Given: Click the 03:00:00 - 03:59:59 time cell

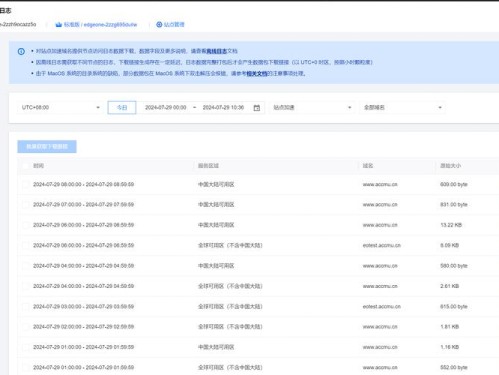Looking at the screenshot, I should [x=83, y=306].
